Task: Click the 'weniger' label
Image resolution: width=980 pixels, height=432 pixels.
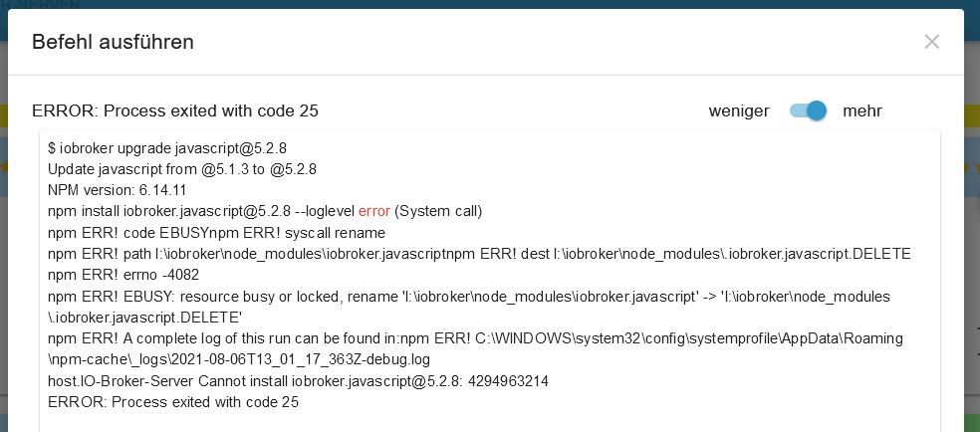Action: click(738, 110)
